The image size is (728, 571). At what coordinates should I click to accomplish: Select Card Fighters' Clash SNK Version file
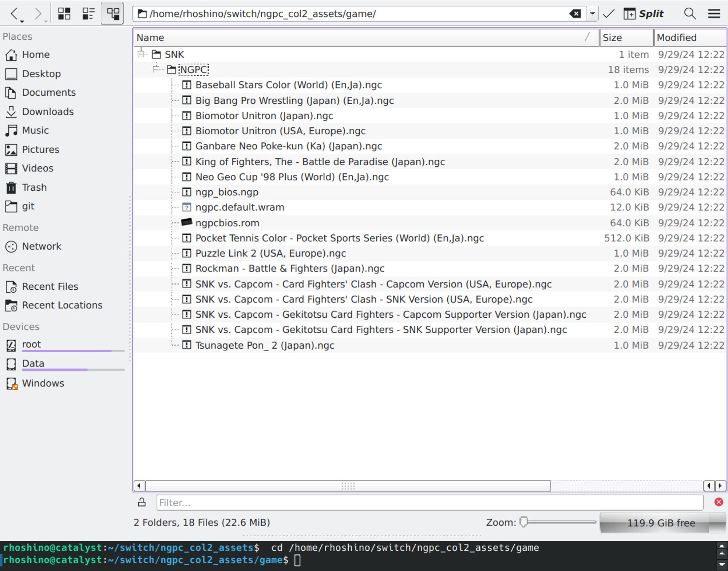click(x=364, y=299)
